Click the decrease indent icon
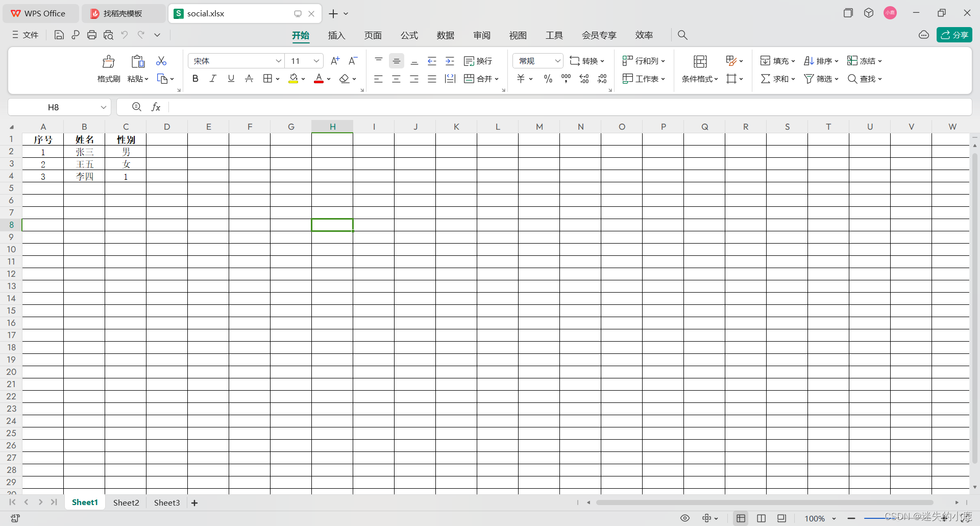Viewport: 980px width, 526px height. tap(432, 61)
